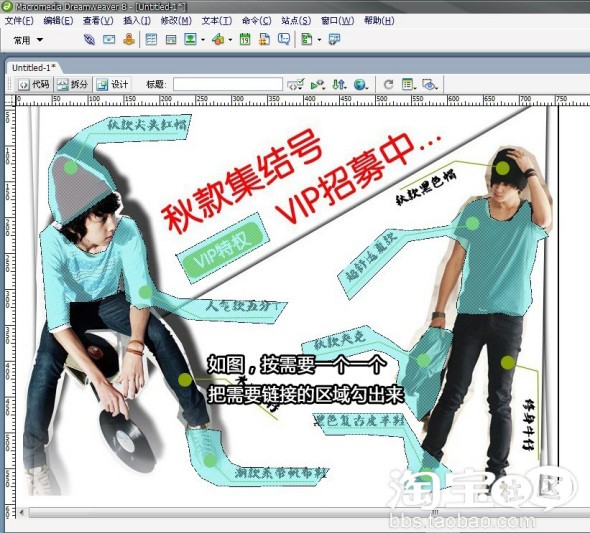Open the Templates dropdown arrow
The image size is (590, 533).
(x=319, y=40)
